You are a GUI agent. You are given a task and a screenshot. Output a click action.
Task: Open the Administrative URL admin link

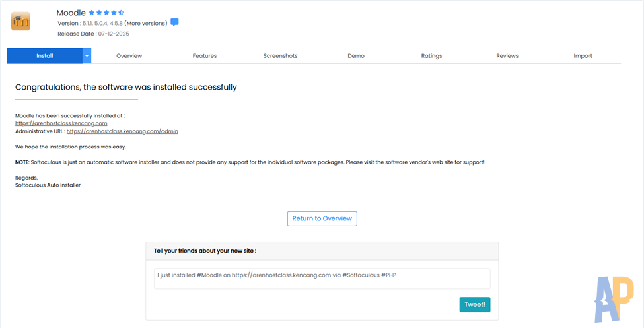click(122, 131)
